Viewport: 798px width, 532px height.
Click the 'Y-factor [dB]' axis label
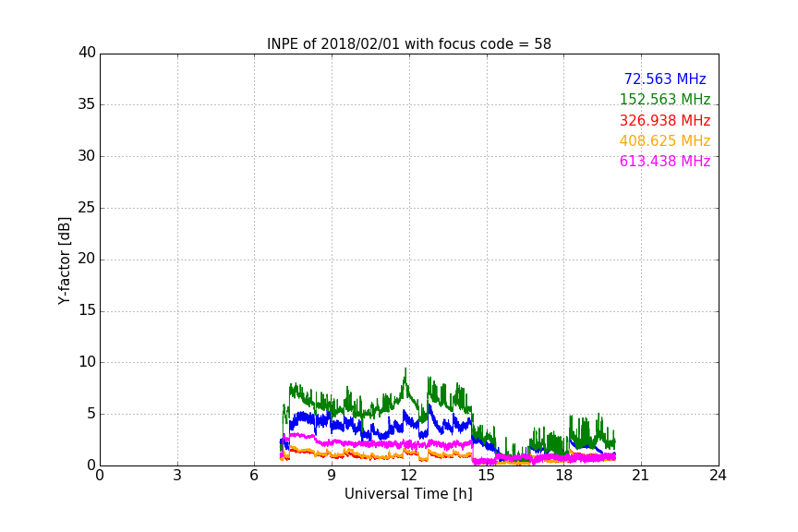[x=64, y=260]
